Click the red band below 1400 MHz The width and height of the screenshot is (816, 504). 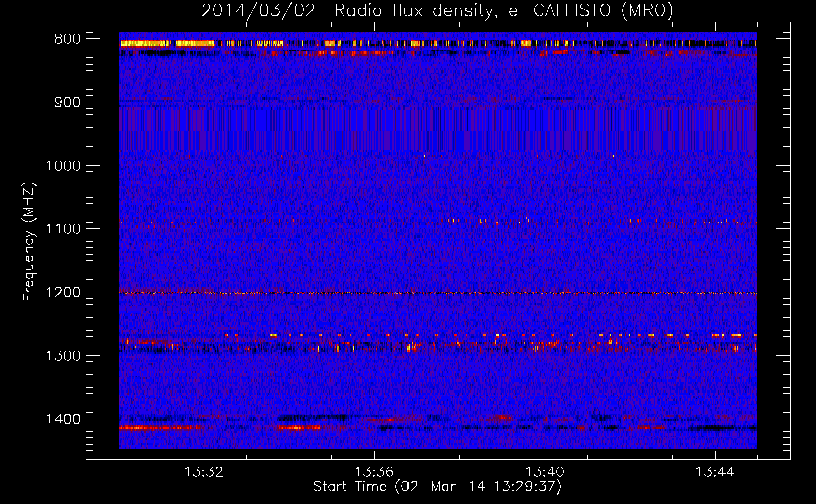click(x=161, y=428)
